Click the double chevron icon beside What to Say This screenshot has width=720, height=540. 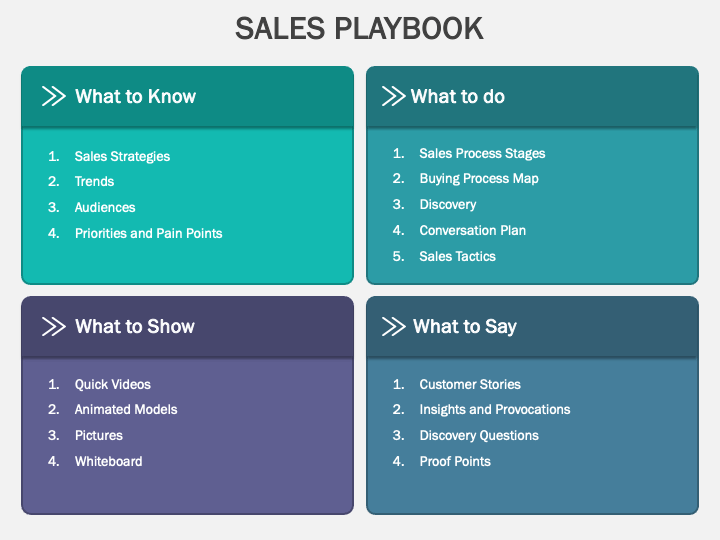click(394, 326)
